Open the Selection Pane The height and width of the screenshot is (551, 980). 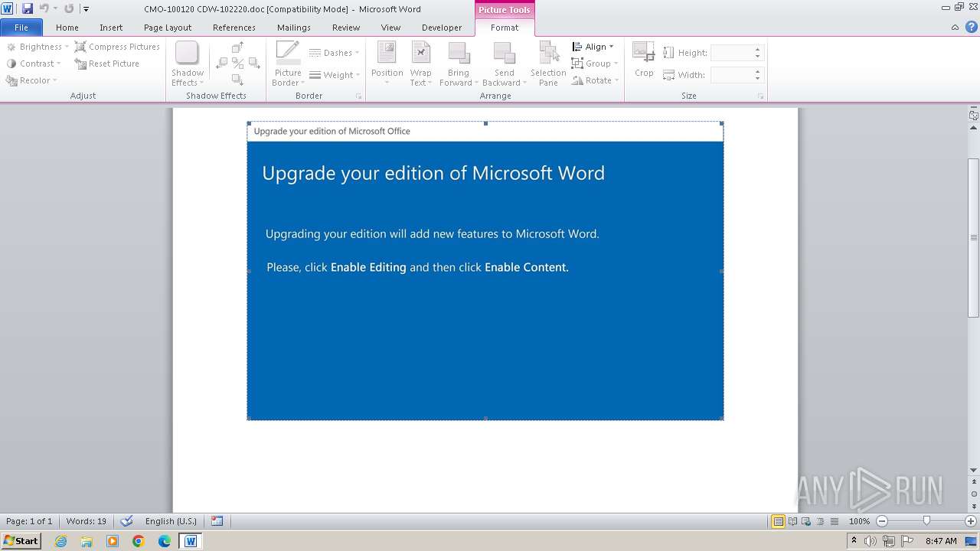point(548,64)
